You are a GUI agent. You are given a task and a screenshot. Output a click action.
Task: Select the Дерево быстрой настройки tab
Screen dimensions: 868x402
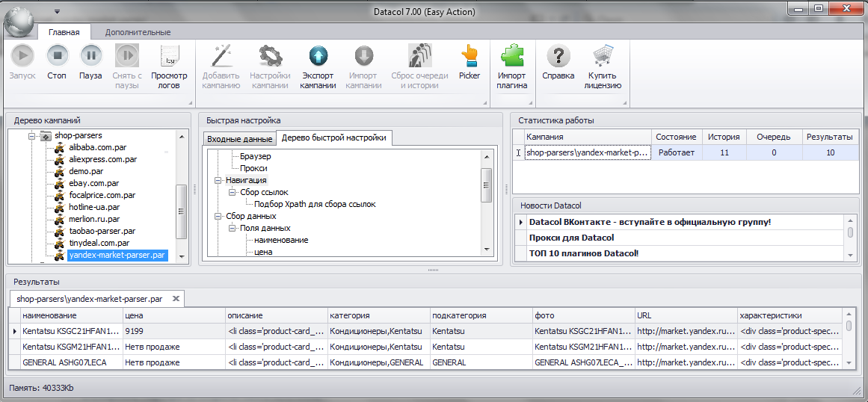coord(333,137)
